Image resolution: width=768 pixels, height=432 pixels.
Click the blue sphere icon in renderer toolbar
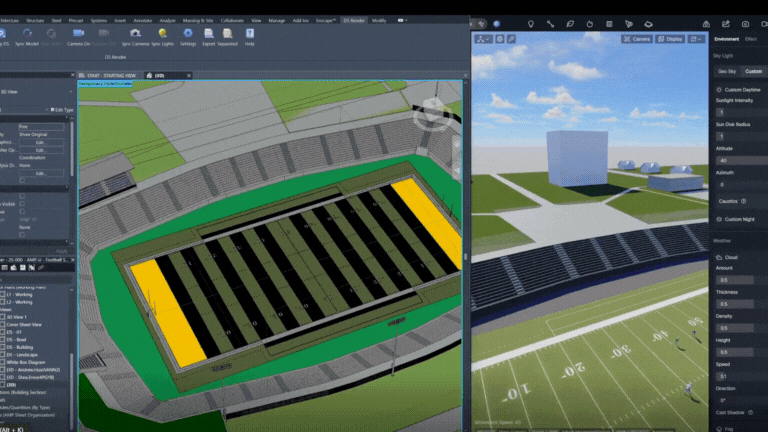tap(497, 24)
